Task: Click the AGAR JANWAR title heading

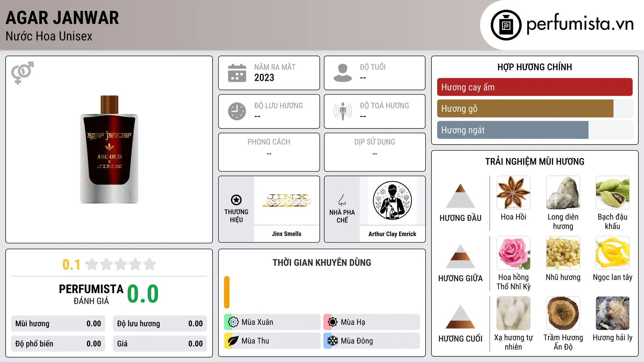Action: (x=62, y=18)
